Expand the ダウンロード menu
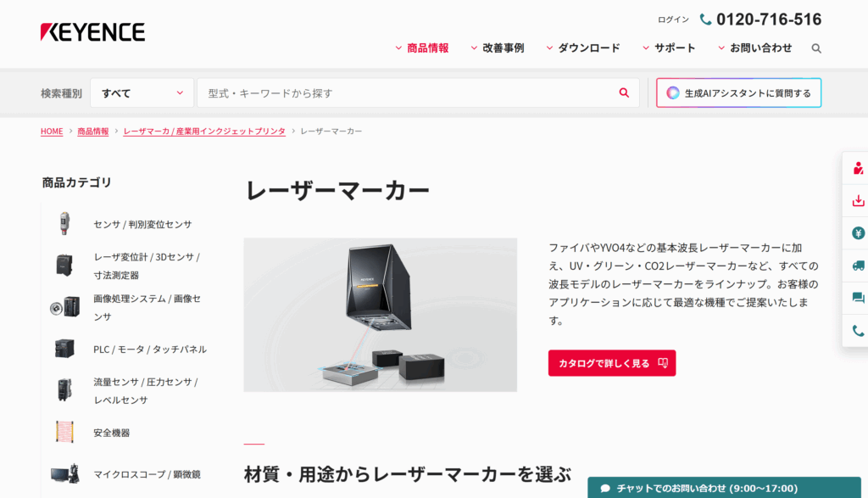Screen dimensions: 868x498 (x=583, y=48)
